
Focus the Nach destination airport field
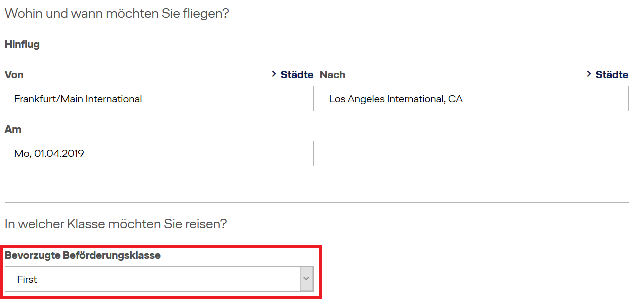click(474, 98)
